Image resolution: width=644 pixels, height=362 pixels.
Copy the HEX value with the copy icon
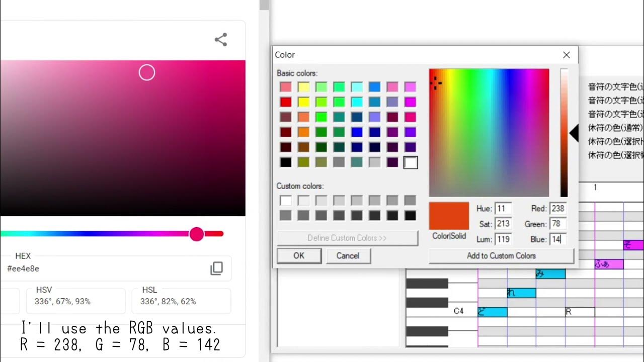coord(216,268)
